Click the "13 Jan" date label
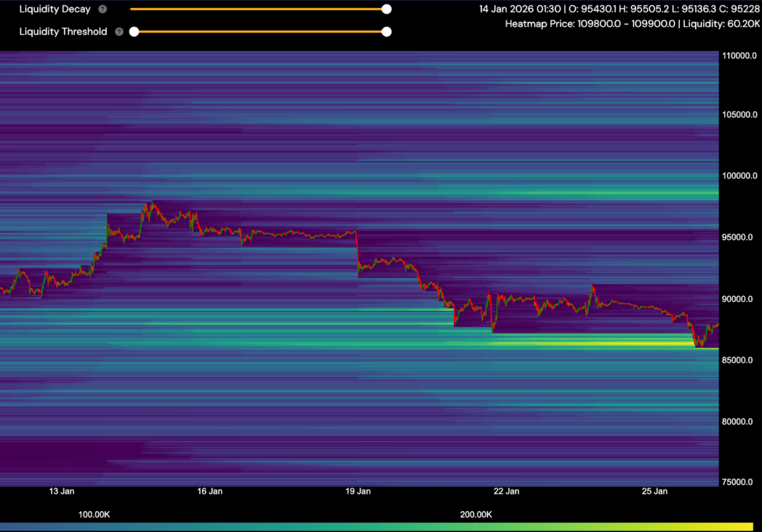 pyautogui.click(x=62, y=491)
